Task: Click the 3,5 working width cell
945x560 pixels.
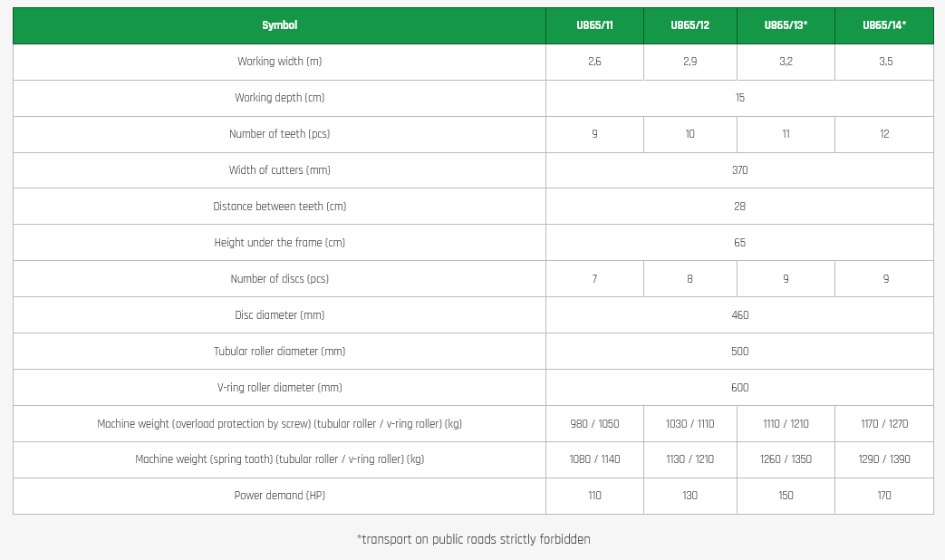Action: coord(884,62)
